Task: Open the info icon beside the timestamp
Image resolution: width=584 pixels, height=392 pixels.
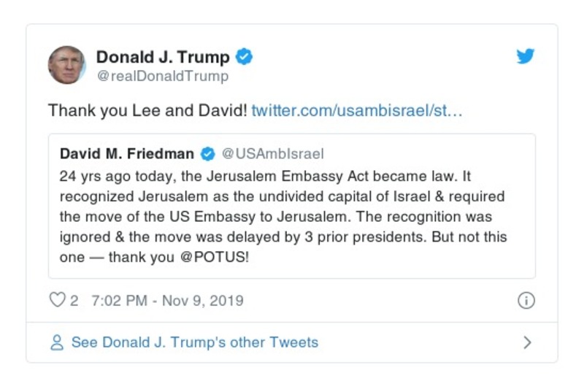Action: [526, 301]
